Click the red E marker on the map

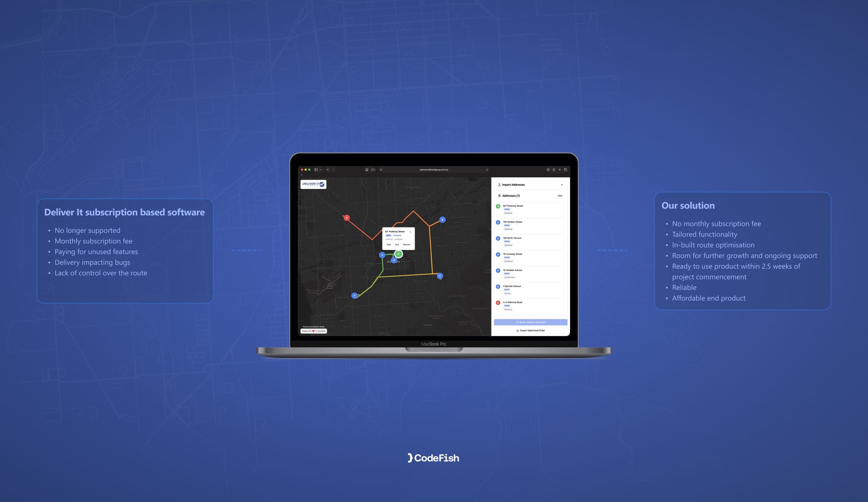(x=347, y=218)
